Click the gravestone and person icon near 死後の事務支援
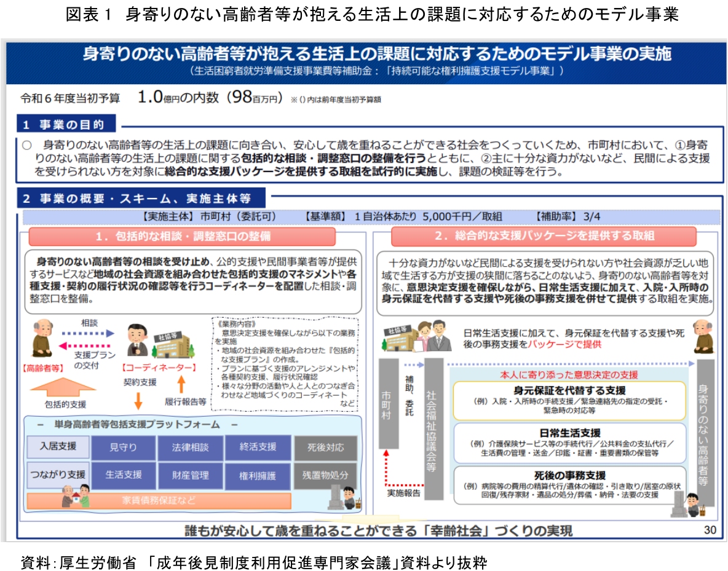This screenshot has height=571, width=728. coord(689,505)
